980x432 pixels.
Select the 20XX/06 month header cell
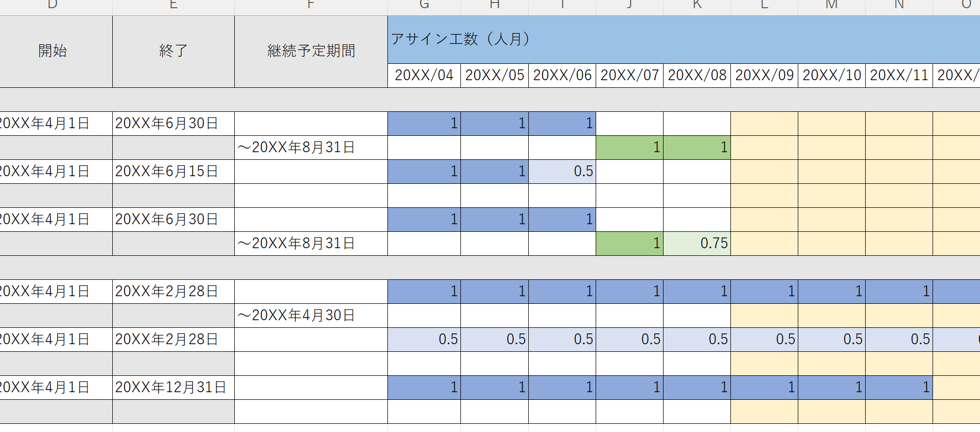point(562,76)
